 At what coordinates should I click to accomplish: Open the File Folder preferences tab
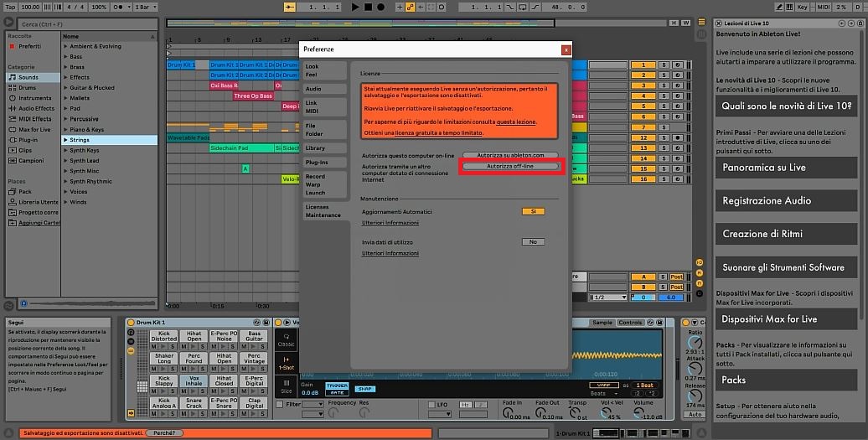325,130
